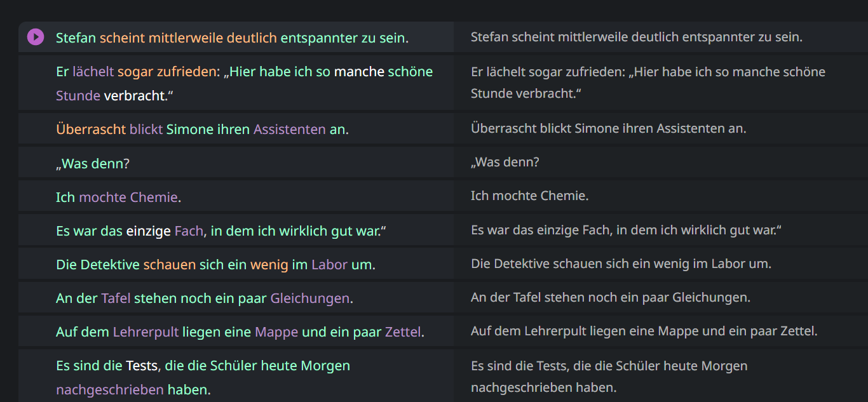Click the orange word "Überrascht"
This screenshot has width=868, height=402.
[91, 130]
